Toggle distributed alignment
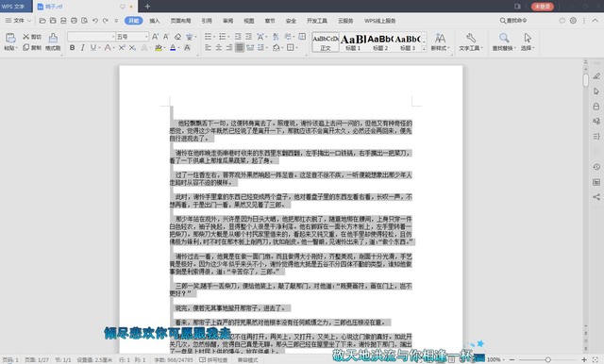The image size is (604, 364). coord(250,48)
